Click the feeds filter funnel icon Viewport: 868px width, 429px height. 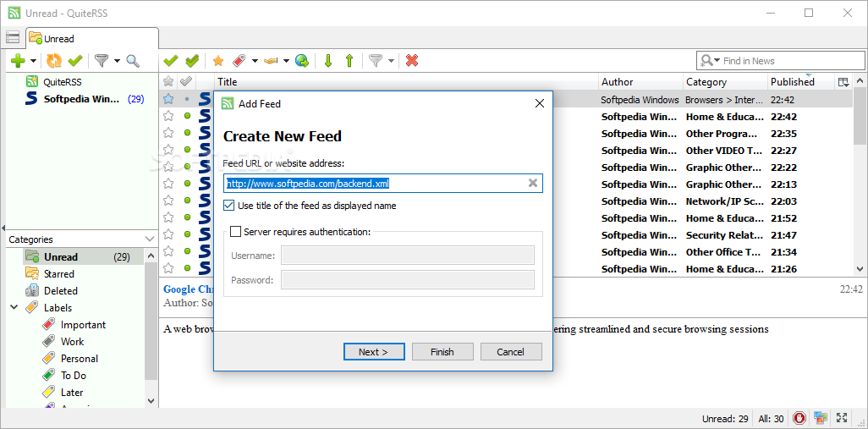(x=102, y=61)
